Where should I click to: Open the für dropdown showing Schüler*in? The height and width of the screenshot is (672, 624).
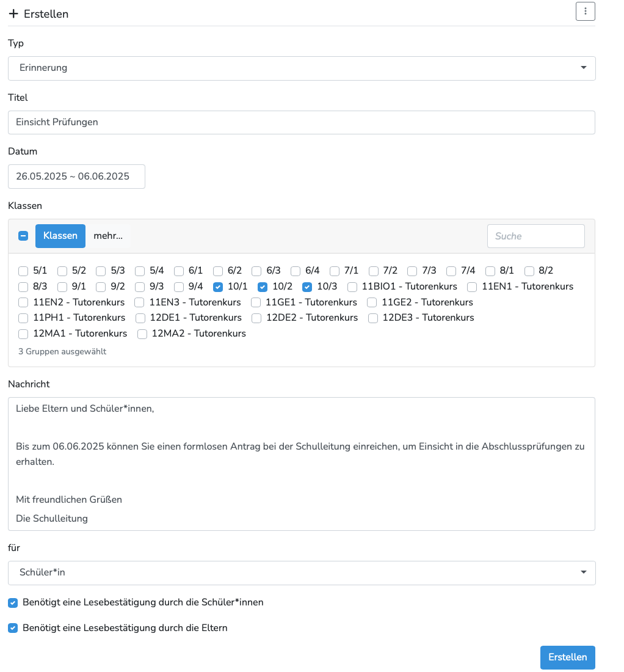(x=302, y=572)
